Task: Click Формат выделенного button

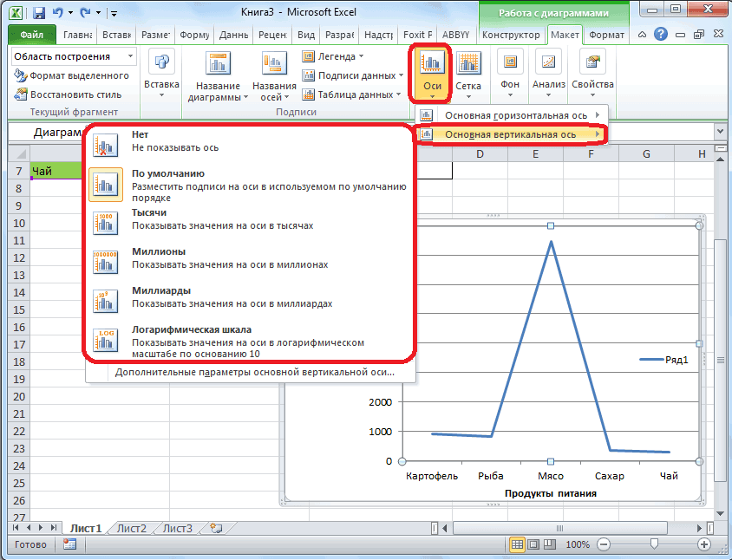Action: click(x=73, y=75)
